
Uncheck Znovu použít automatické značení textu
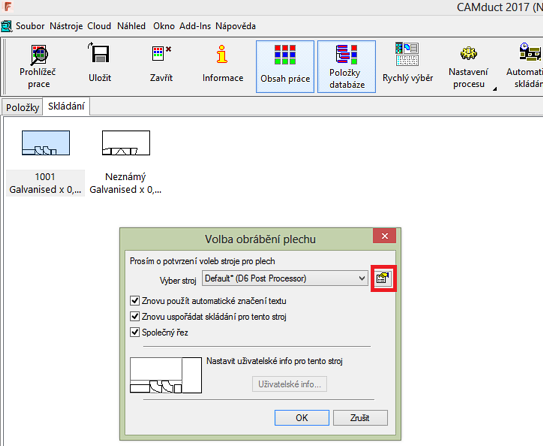135,301
